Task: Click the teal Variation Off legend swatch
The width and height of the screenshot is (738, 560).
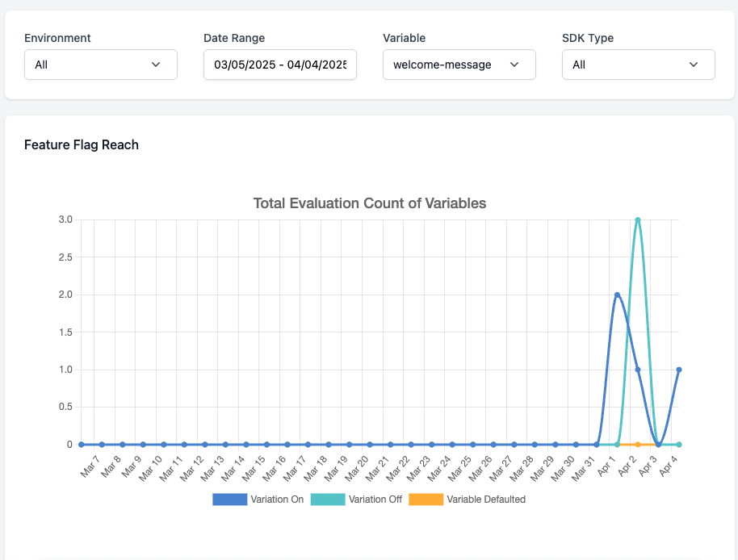Action: point(327,499)
